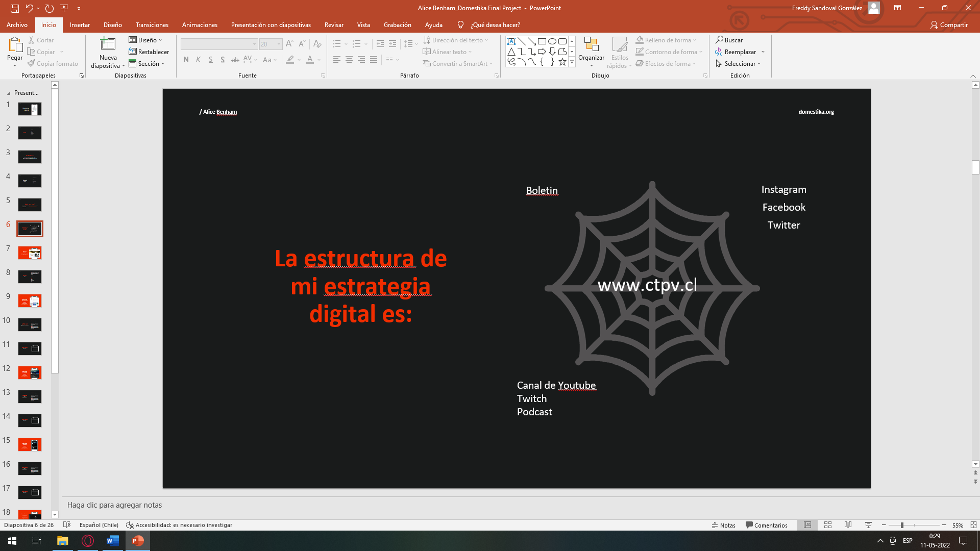Screen dimensions: 980x551
Task: Switch to the Insertar tab
Action: 80,25
